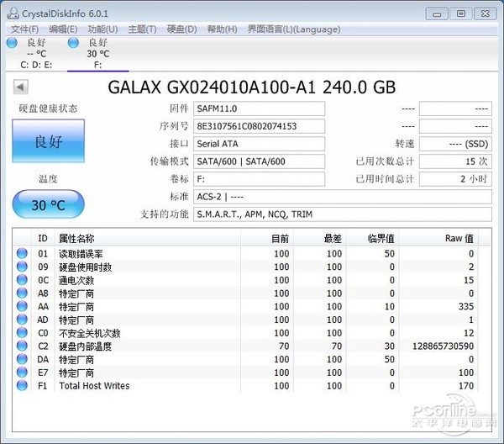This screenshot has height=444, width=504.
Task: Switch to the F: disk tab
Action: coord(98,54)
